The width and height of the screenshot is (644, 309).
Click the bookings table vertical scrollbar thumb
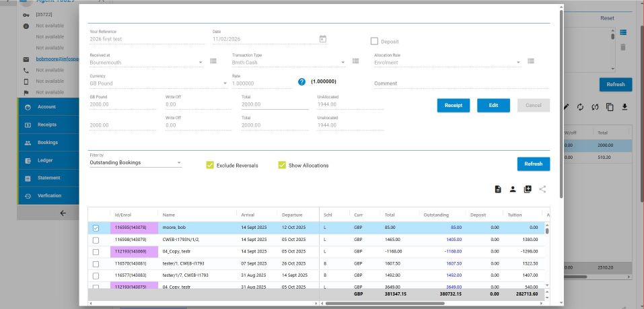pos(547,230)
